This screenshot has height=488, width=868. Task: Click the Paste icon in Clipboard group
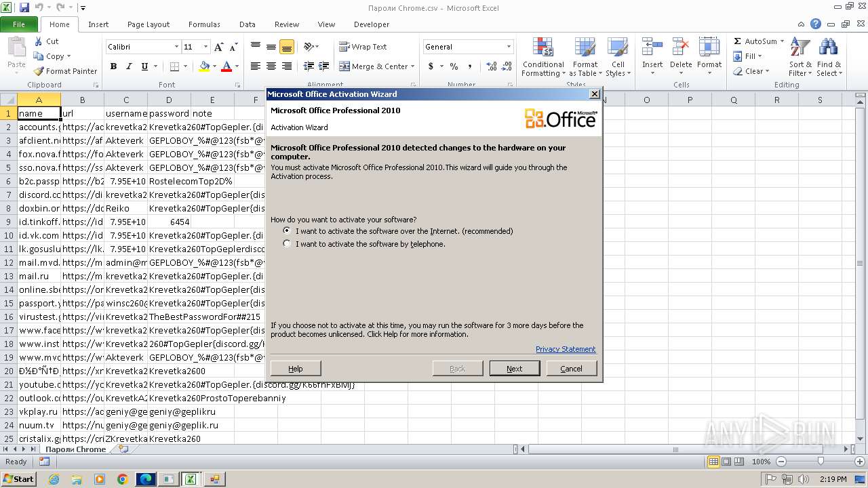pos(16,48)
